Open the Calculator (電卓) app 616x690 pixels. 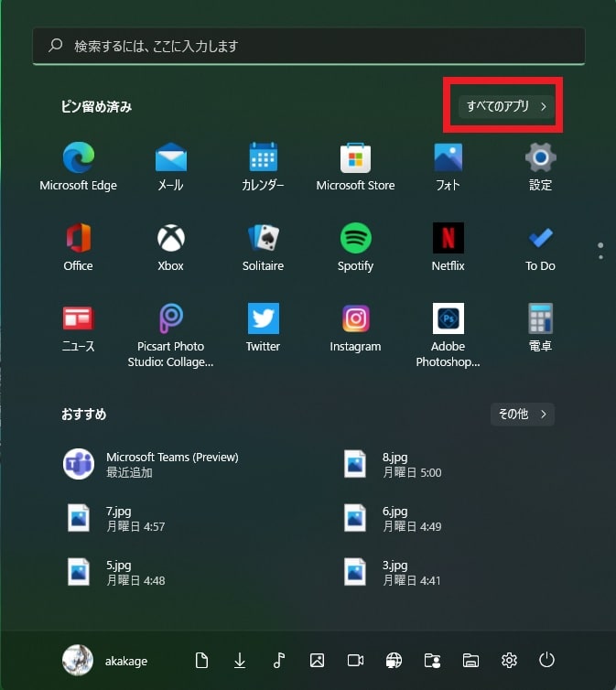pos(540,328)
